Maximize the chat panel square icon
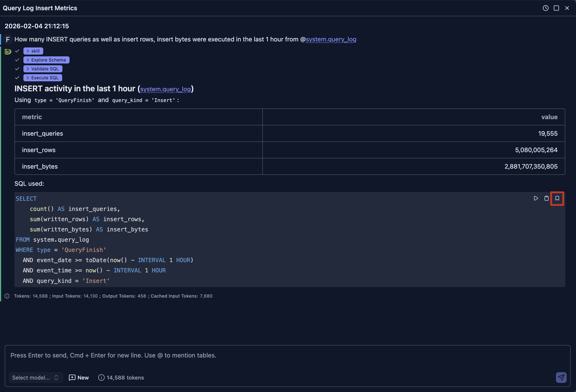This screenshot has width=576, height=392. click(556, 8)
